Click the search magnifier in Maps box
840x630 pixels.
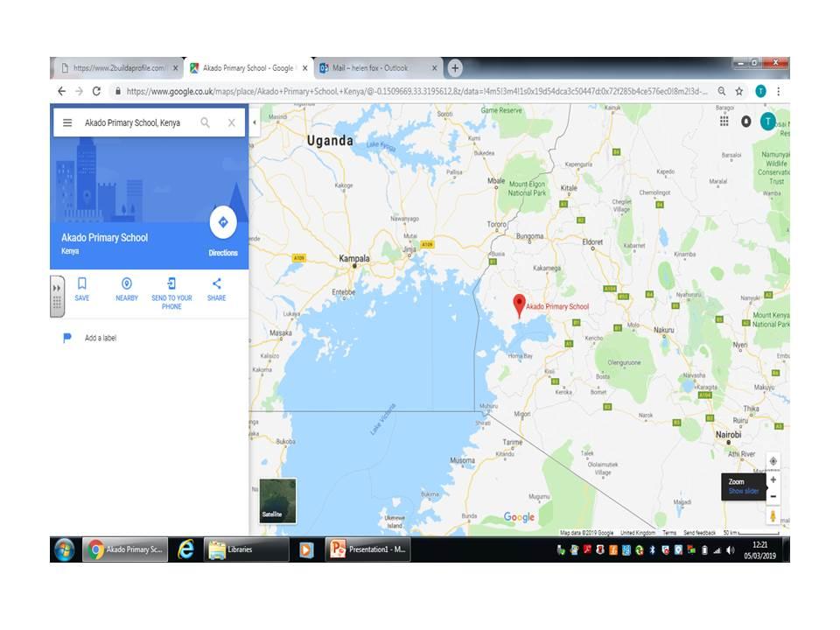pyautogui.click(x=205, y=122)
